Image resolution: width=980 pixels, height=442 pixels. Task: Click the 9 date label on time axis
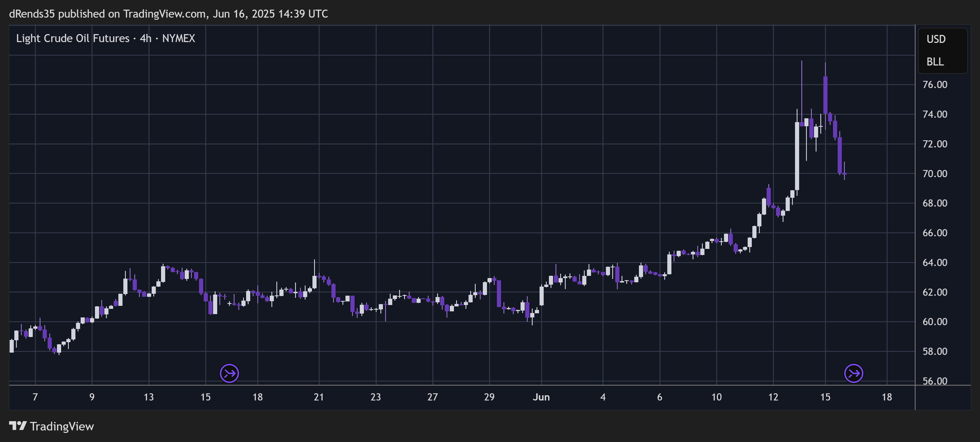[x=92, y=397]
